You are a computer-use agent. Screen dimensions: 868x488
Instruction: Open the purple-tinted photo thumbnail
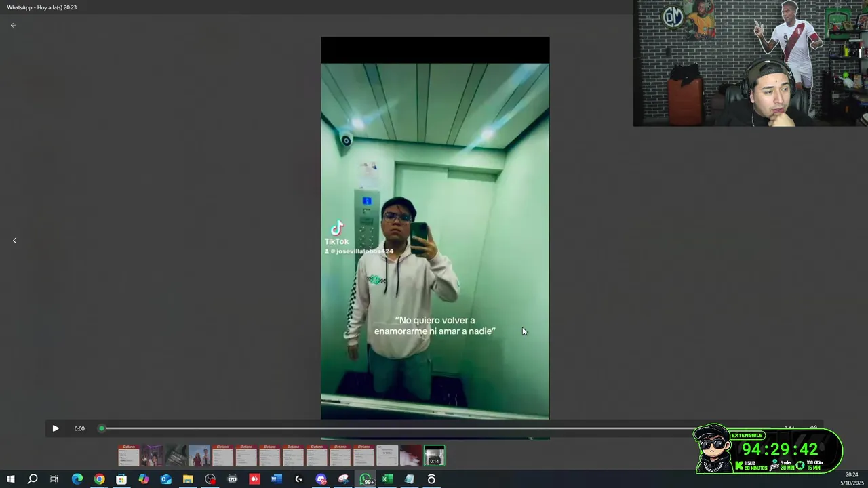[152, 455]
